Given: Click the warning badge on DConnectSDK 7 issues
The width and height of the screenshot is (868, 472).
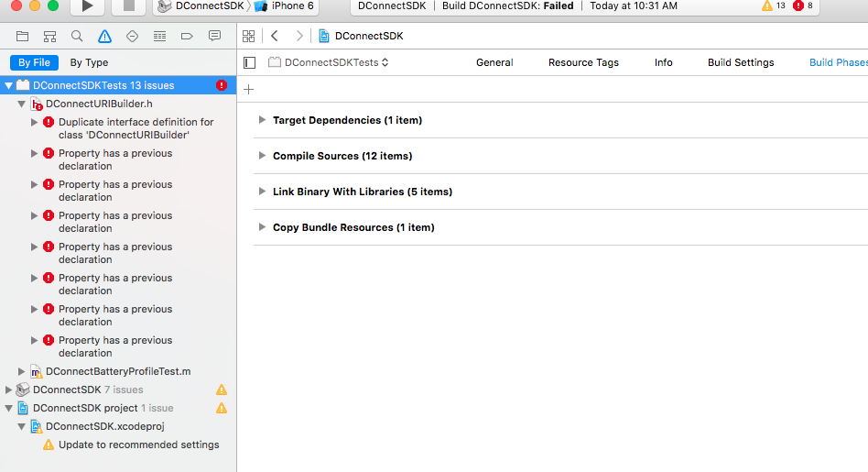Looking at the screenshot, I should click(x=222, y=390).
